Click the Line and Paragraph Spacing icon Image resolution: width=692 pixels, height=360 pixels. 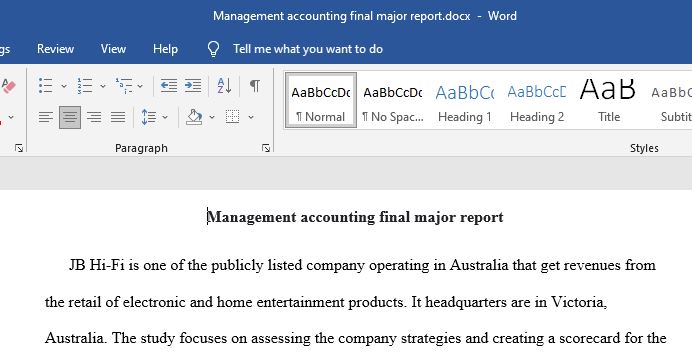(x=149, y=117)
